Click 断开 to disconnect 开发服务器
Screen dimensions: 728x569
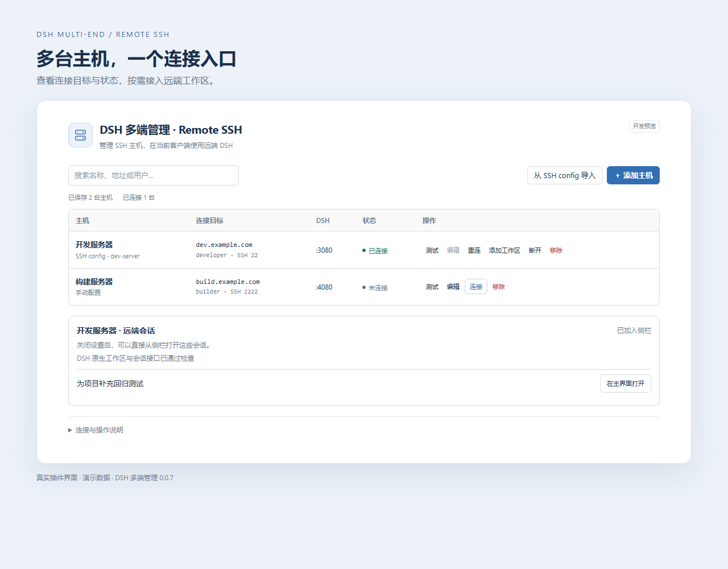[x=535, y=250]
